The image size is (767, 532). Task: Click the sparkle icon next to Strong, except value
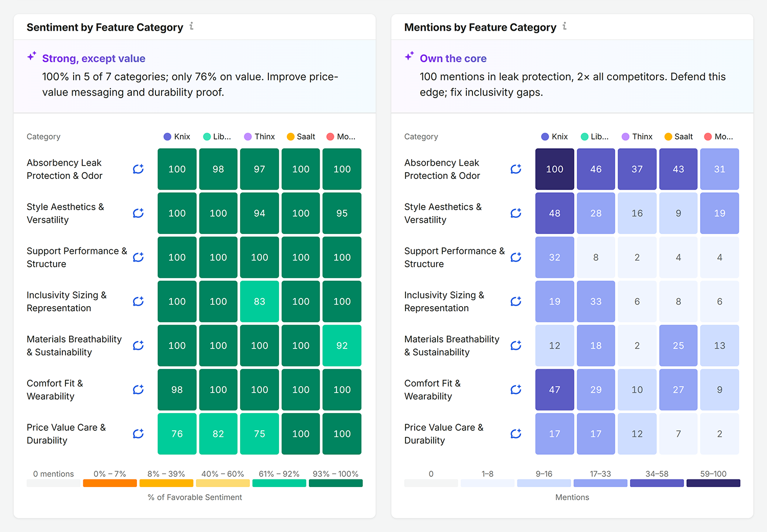[x=32, y=56]
